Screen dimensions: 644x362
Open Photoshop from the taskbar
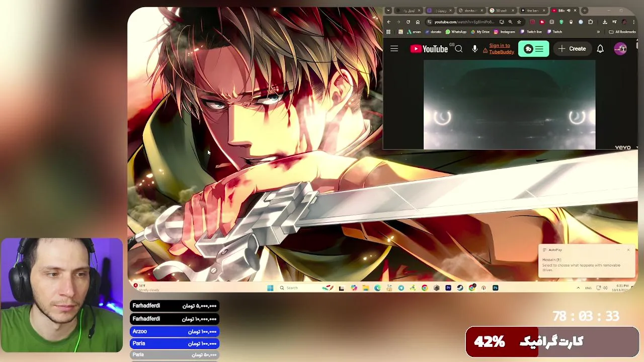496,288
